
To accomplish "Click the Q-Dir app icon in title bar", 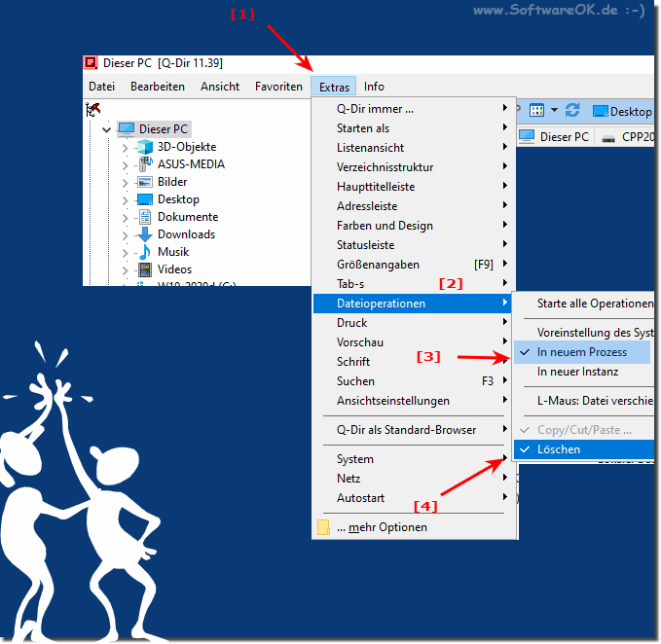I will (x=91, y=63).
